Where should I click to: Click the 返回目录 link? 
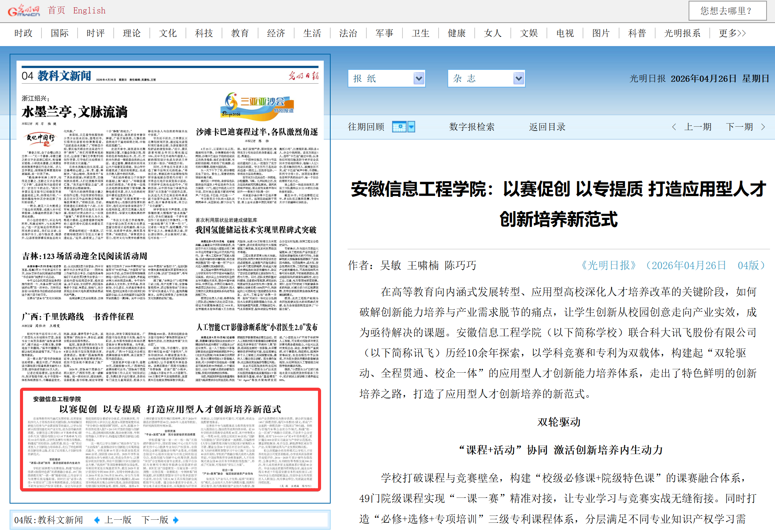pyautogui.click(x=547, y=127)
